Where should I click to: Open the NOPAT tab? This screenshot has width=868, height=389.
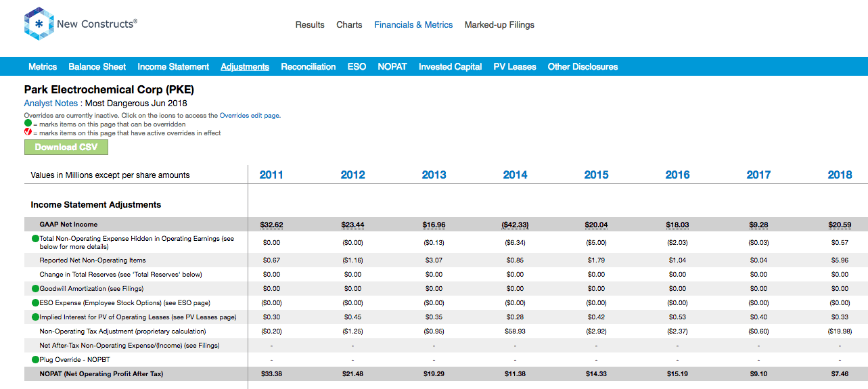[x=392, y=66]
